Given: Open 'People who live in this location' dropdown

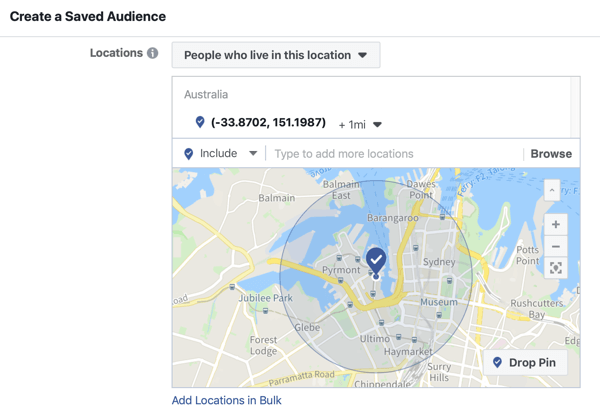Looking at the screenshot, I should [276, 55].
